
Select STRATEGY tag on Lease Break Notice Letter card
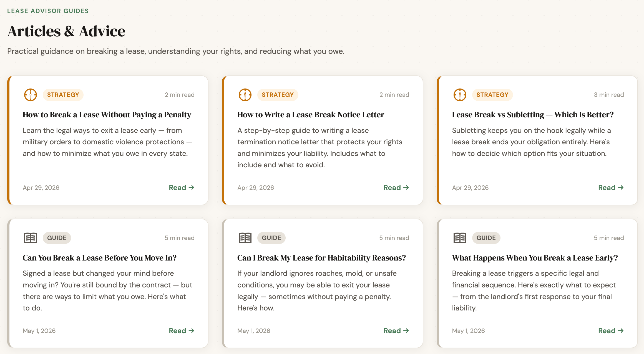click(278, 95)
